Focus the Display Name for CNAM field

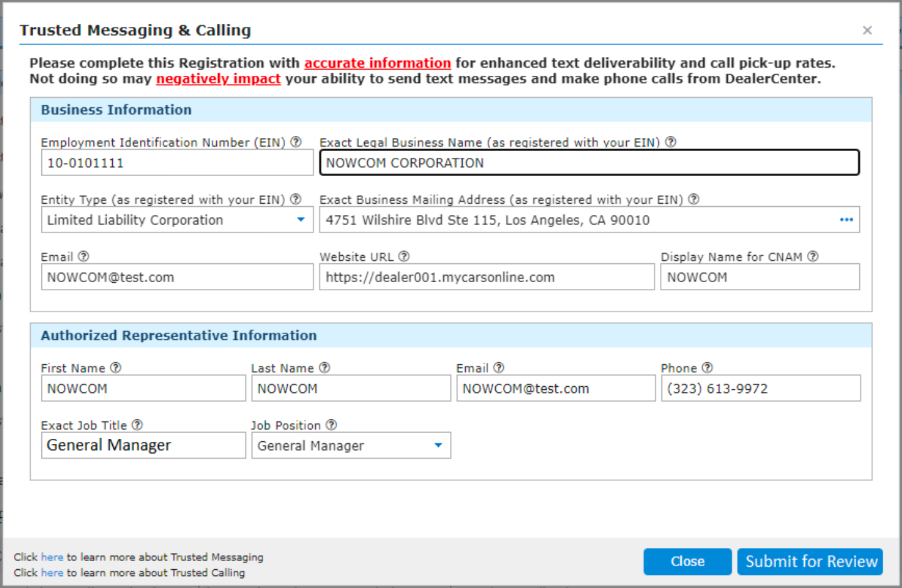[760, 277]
